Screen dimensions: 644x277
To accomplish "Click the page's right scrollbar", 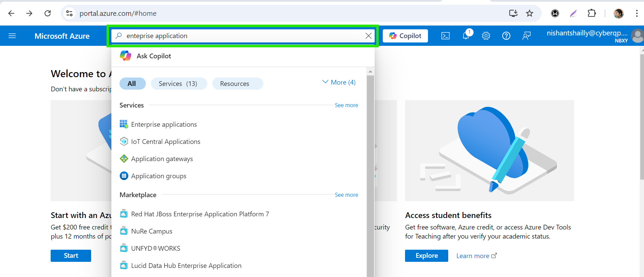I will point(642,116).
